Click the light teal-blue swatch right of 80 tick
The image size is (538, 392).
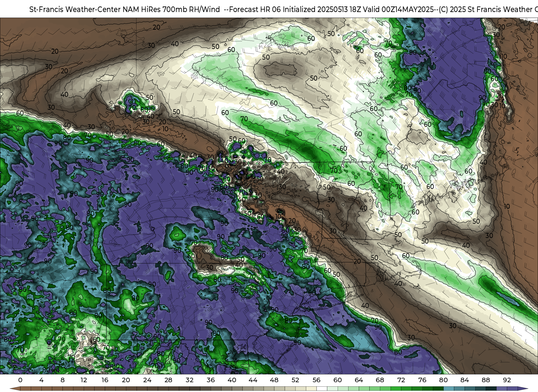coord(449,389)
